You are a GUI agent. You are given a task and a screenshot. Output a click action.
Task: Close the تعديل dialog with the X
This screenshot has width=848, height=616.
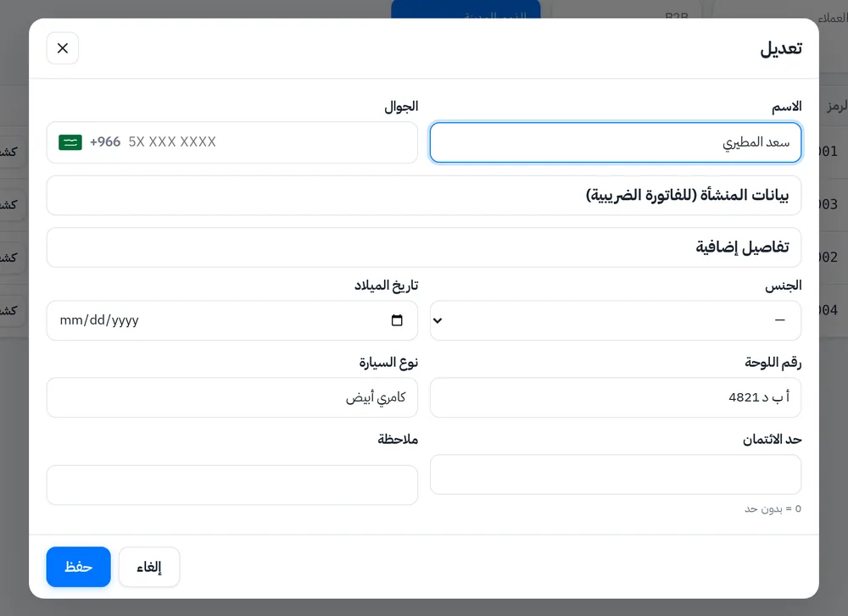click(62, 48)
